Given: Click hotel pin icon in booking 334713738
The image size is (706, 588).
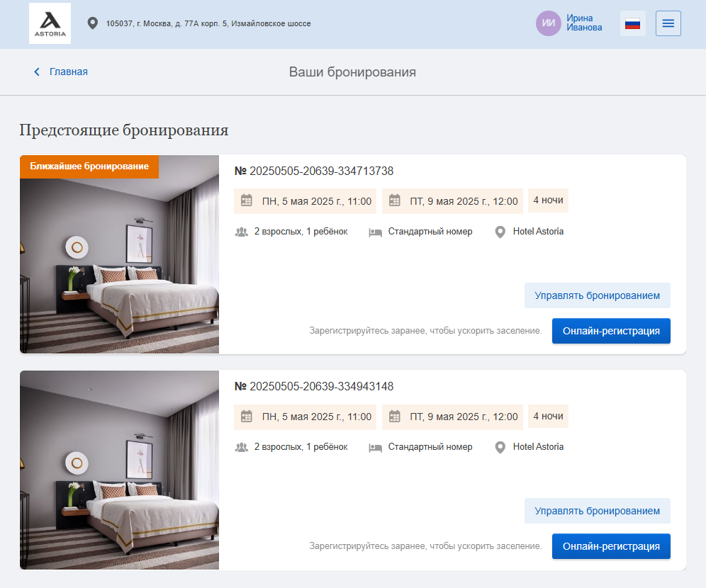Looking at the screenshot, I should pyautogui.click(x=500, y=232).
